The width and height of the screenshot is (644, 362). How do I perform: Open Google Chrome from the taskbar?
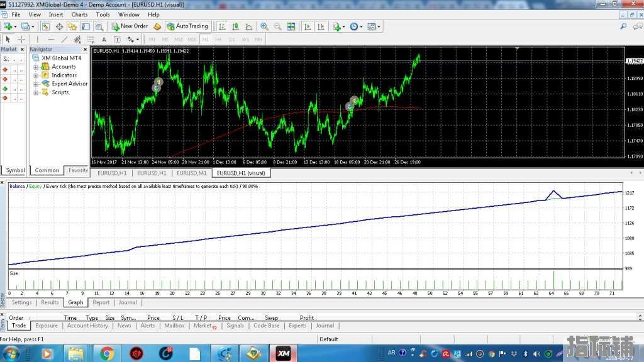point(106,353)
